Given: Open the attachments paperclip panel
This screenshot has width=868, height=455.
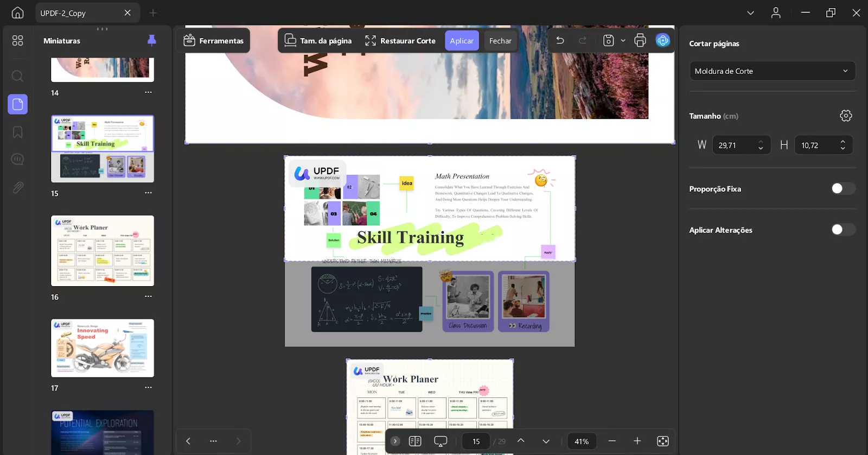Looking at the screenshot, I should [x=17, y=187].
